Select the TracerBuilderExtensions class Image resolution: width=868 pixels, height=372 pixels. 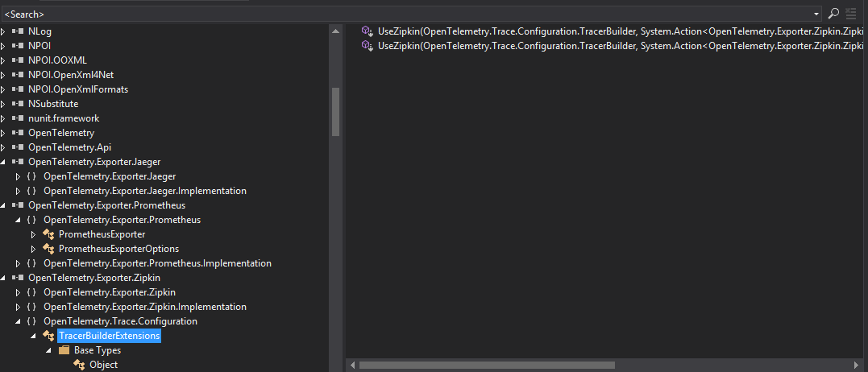[x=109, y=336]
